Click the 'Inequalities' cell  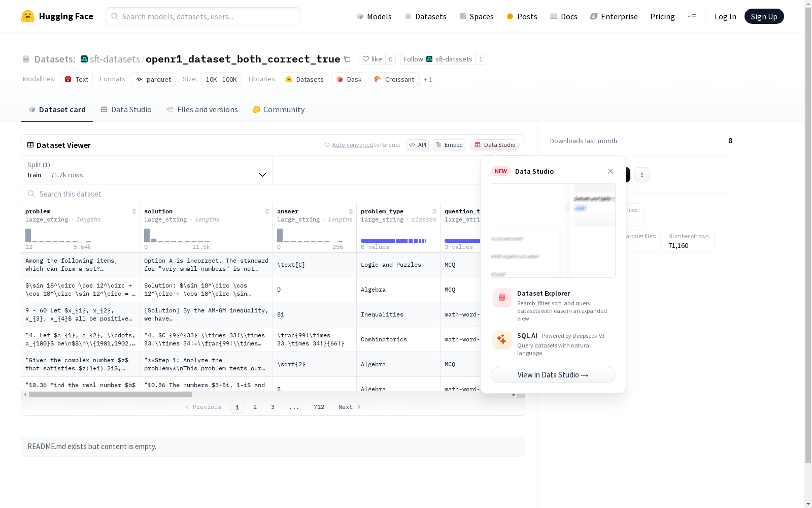[x=398, y=314]
